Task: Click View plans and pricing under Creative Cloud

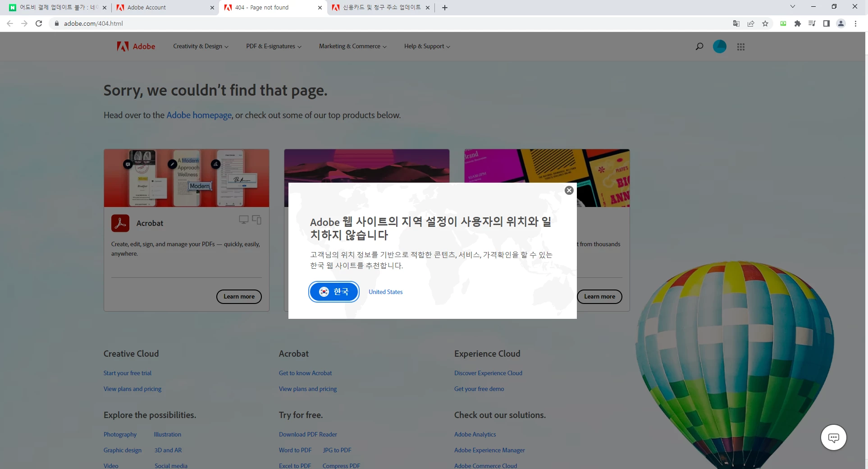Action: tap(132, 389)
